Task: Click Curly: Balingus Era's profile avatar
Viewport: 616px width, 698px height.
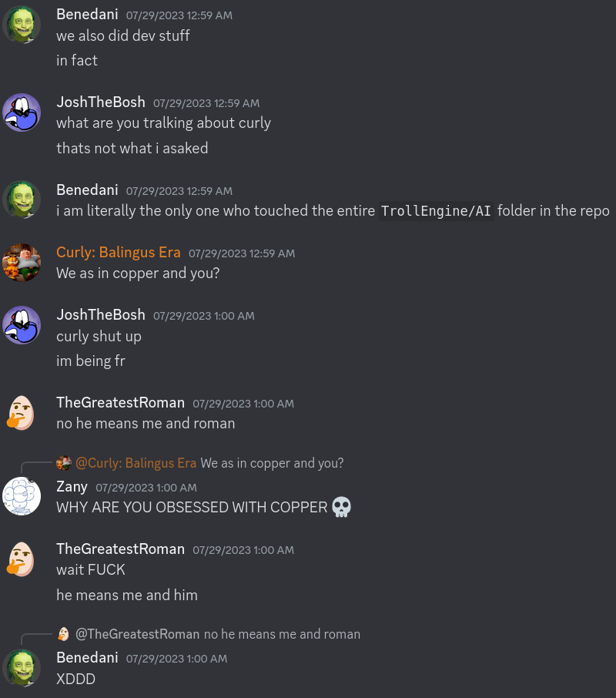Action: (x=22, y=262)
